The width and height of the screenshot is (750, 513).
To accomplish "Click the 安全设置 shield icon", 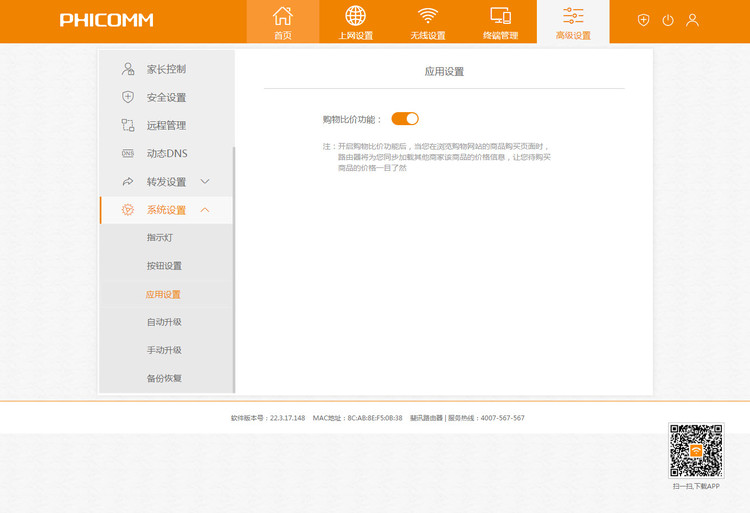I will pyautogui.click(x=128, y=97).
